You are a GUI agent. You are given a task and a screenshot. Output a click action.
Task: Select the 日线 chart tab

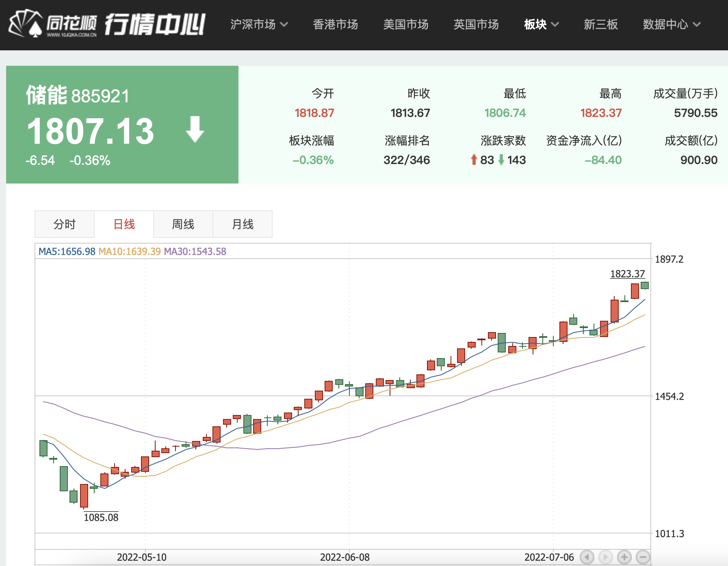click(124, 224)
